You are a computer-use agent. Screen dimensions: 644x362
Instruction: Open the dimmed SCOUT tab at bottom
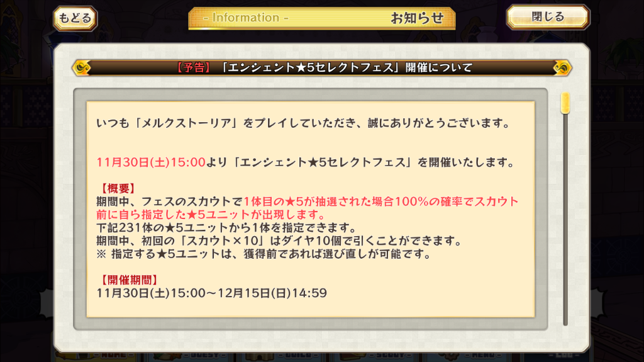(x=390, y=356)
